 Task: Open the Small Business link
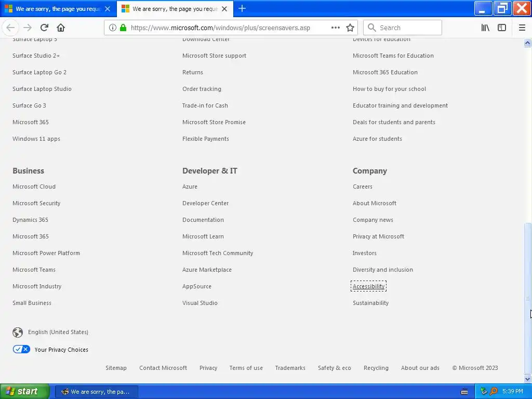(32, 303)
